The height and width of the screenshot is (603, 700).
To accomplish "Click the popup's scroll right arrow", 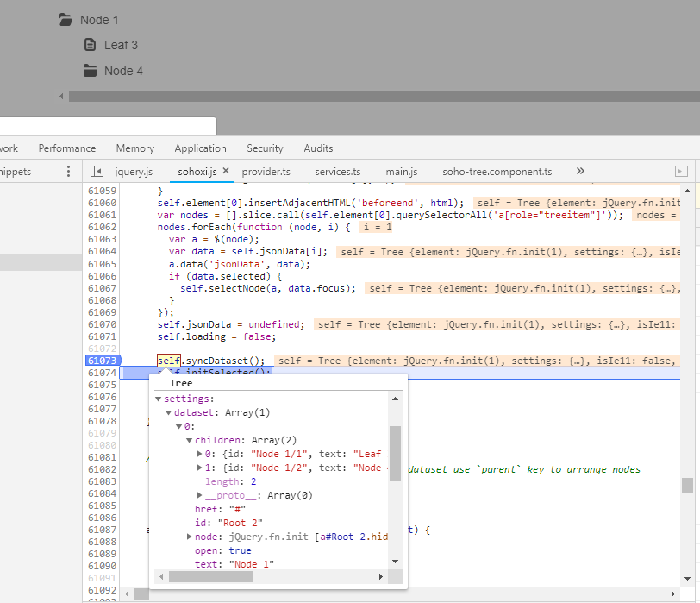I will pyautogui.click(x=381, y=576).
